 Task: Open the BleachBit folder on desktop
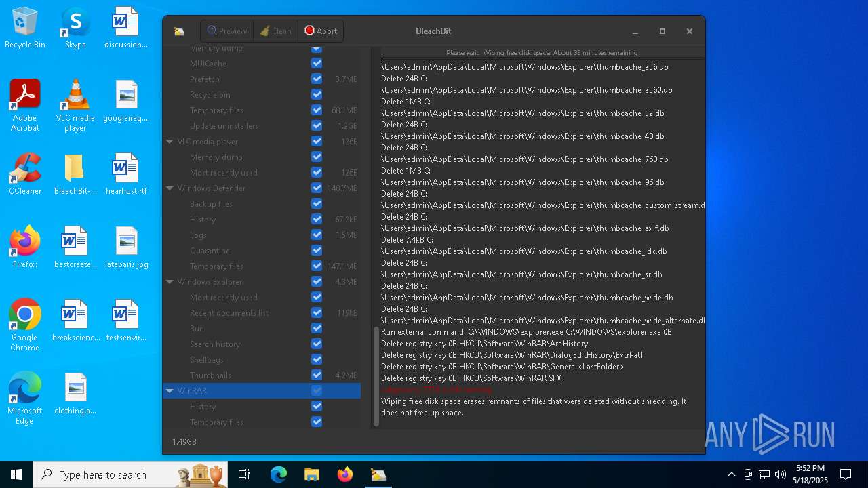[75, 174]
